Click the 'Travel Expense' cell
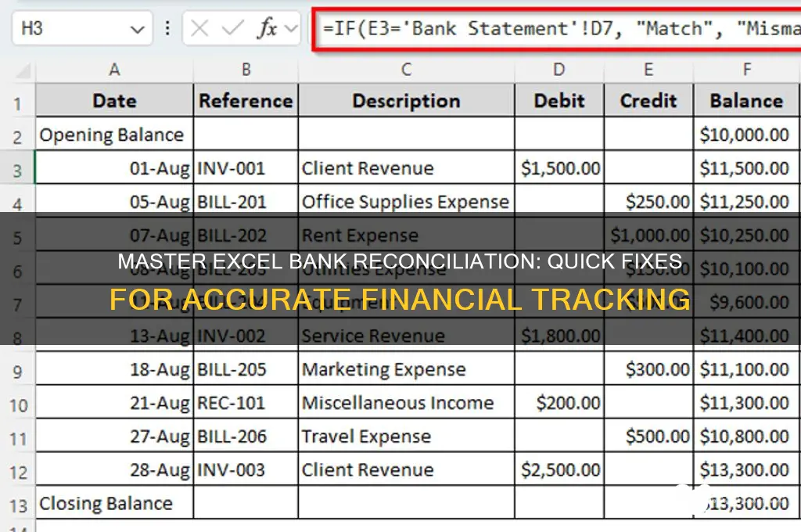Viewport: 801px width, 532px height. click(x=406, y=436)
